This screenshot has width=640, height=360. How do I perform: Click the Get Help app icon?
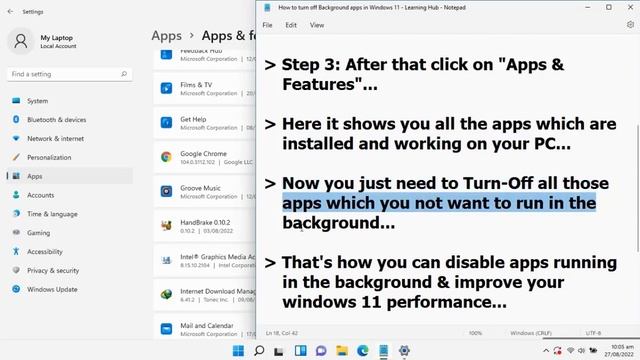tap(166, 122)
